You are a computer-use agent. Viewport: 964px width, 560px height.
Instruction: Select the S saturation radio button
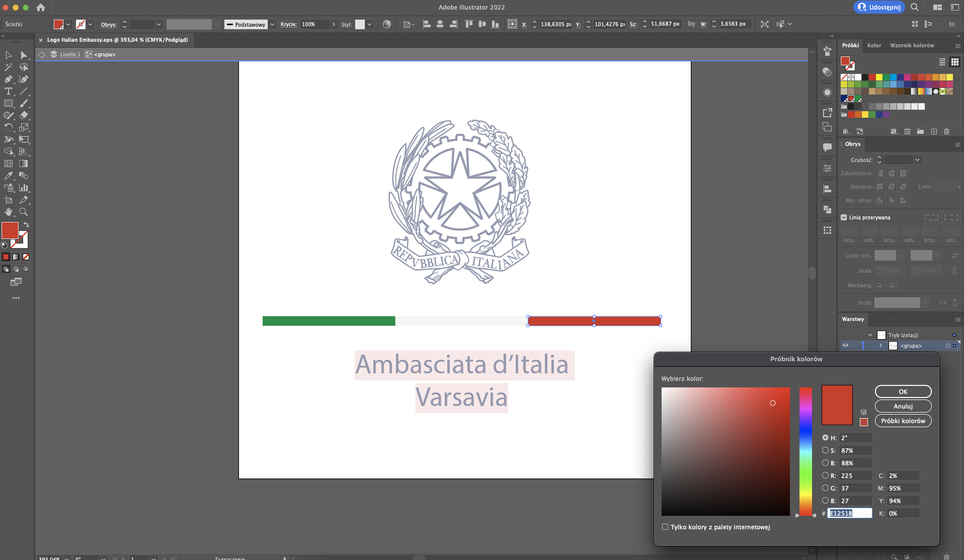(x=825, y=450)
